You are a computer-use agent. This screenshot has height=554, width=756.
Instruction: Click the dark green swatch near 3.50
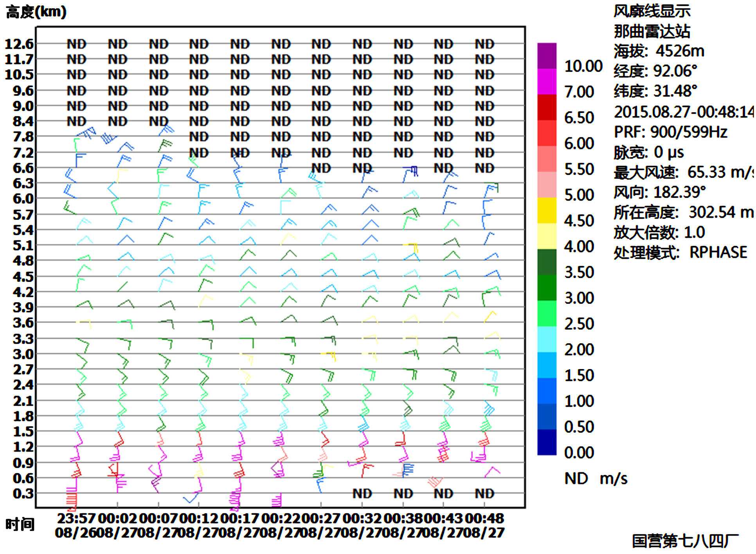coord(547,262)
